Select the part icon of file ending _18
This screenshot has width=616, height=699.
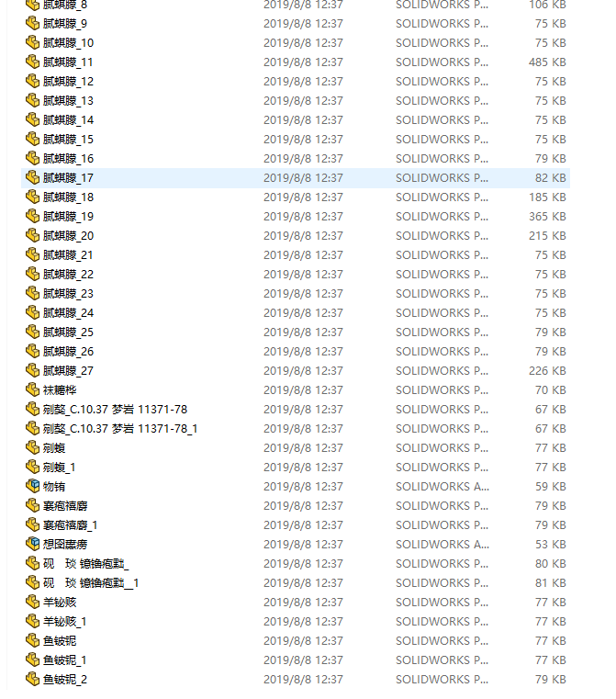pyautogui.click(x=32, y=197)
